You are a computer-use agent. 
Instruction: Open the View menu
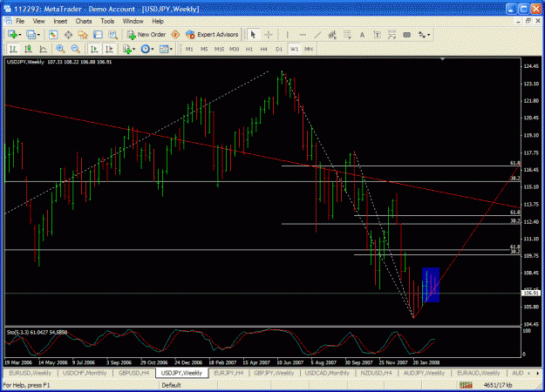coord(39,21)
